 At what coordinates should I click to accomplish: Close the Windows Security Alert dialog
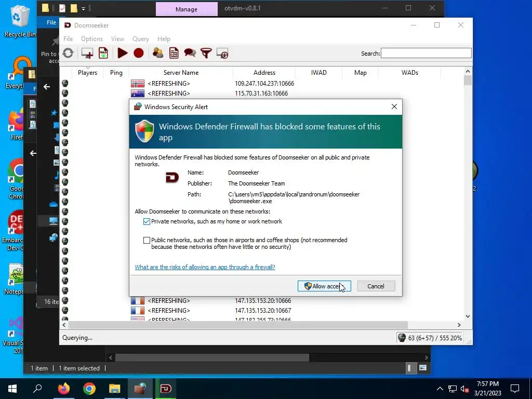click(x=394, y=107)
